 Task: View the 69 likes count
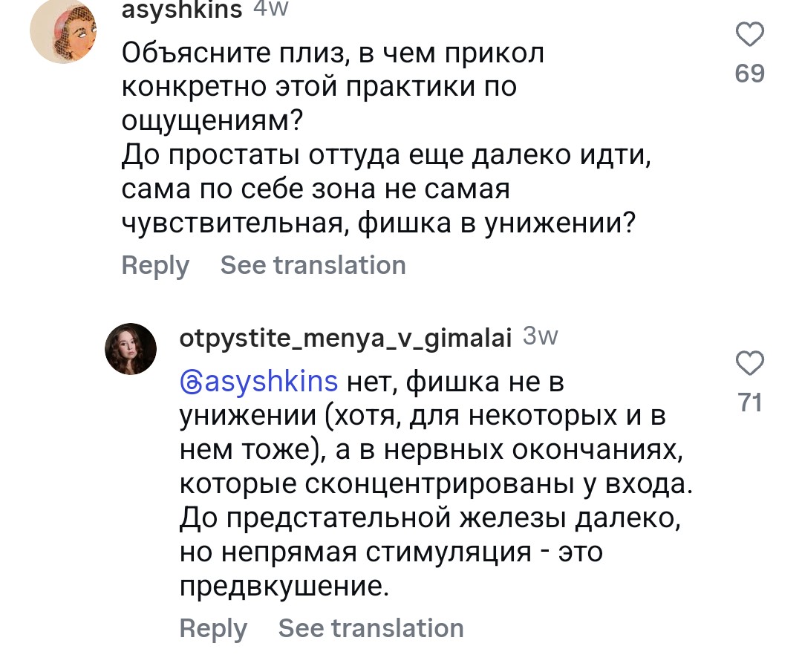click(x=749, y=74)
